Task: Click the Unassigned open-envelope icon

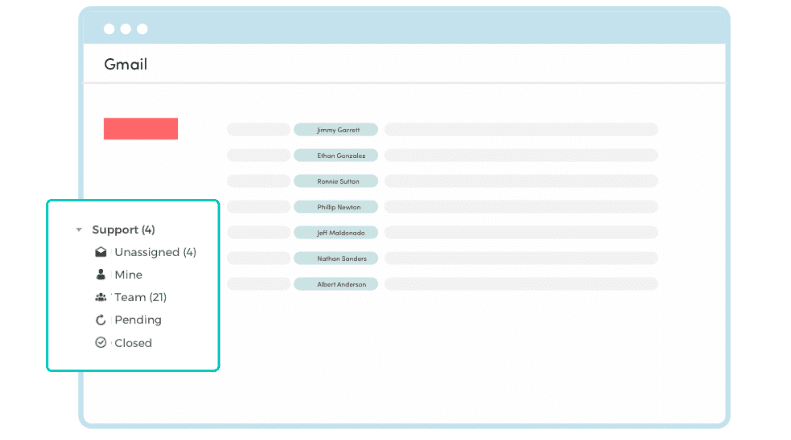Action: tap(101, 252)
